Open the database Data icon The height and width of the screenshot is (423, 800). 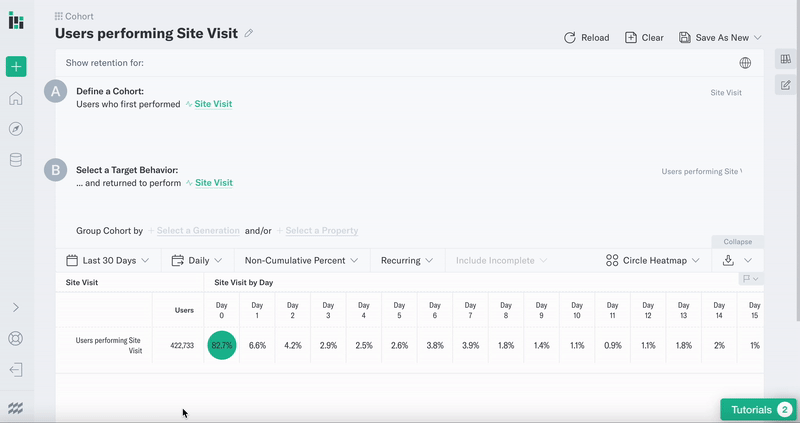click(x=16, y=160)
